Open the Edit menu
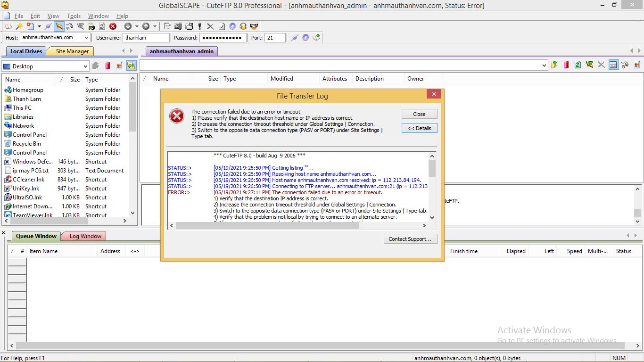644x362 pixels. (35, 16)
